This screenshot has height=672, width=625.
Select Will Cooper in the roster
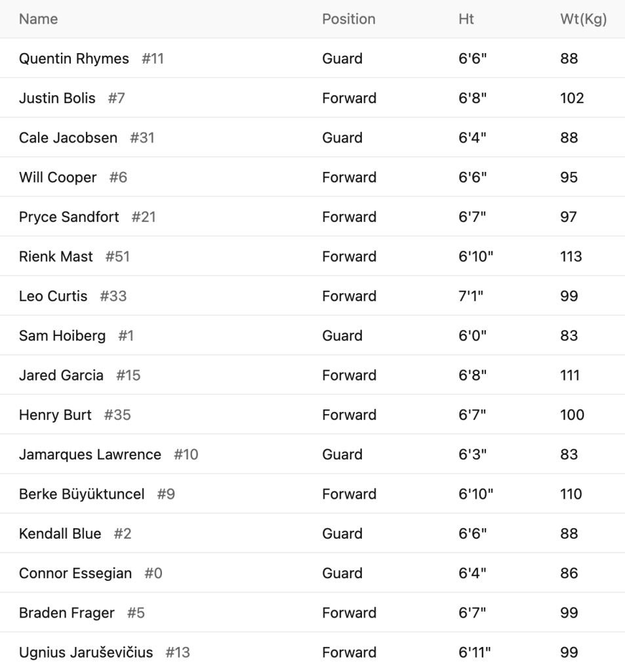(58, 177)
